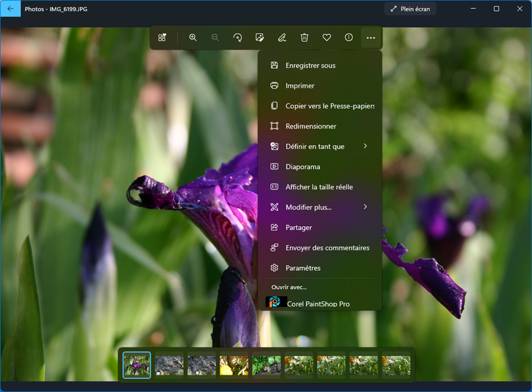
Task: Click the Plein écran button
Action: pyautogui.click(x=410, y=9)
